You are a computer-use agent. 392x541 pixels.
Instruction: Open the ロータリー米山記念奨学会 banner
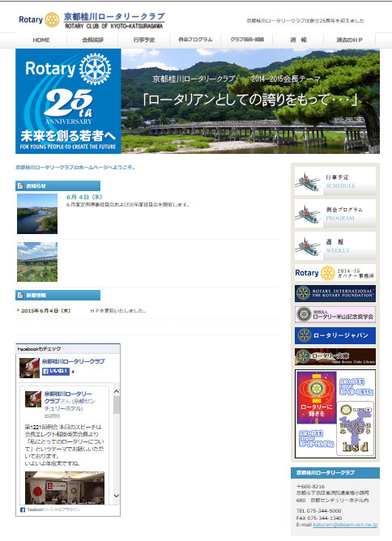[335, 314]
